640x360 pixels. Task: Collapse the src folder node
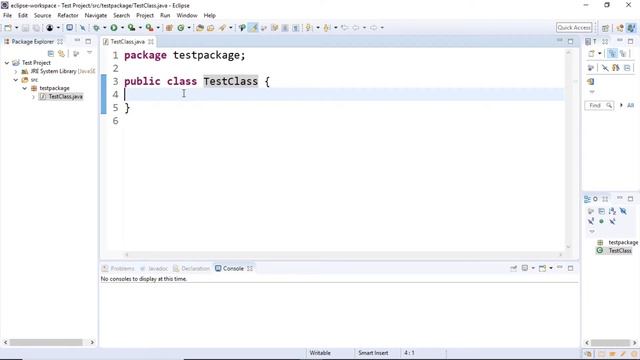tap(16, 80)
